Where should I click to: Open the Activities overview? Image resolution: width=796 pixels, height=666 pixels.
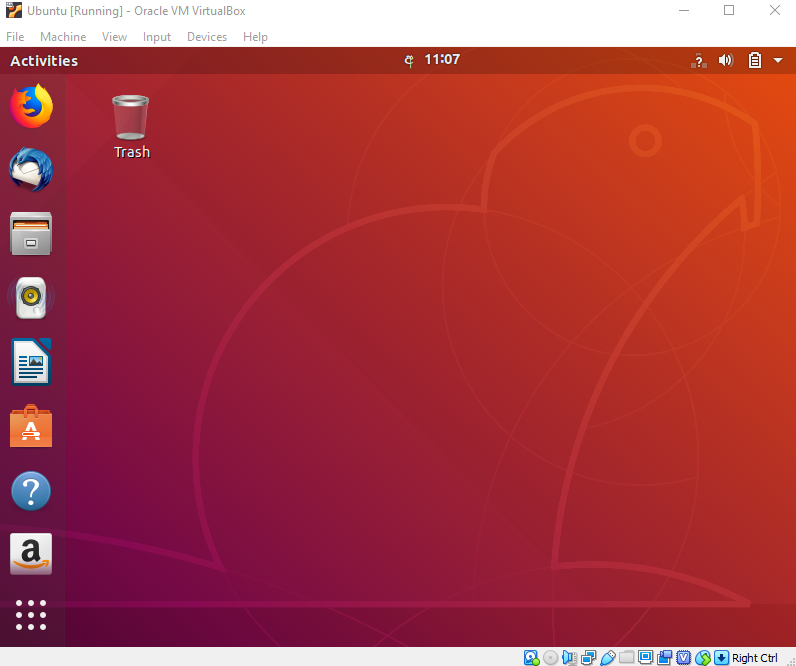coord(44,61)
